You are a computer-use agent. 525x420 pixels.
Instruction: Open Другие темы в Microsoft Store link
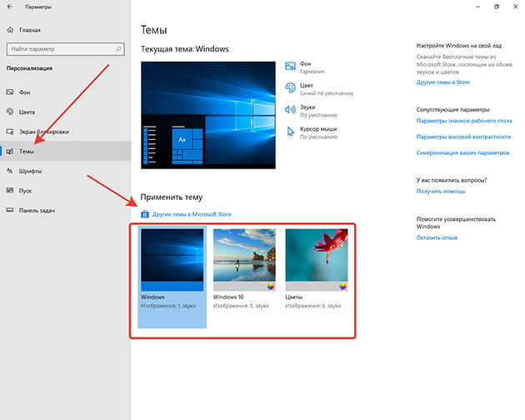192,214
